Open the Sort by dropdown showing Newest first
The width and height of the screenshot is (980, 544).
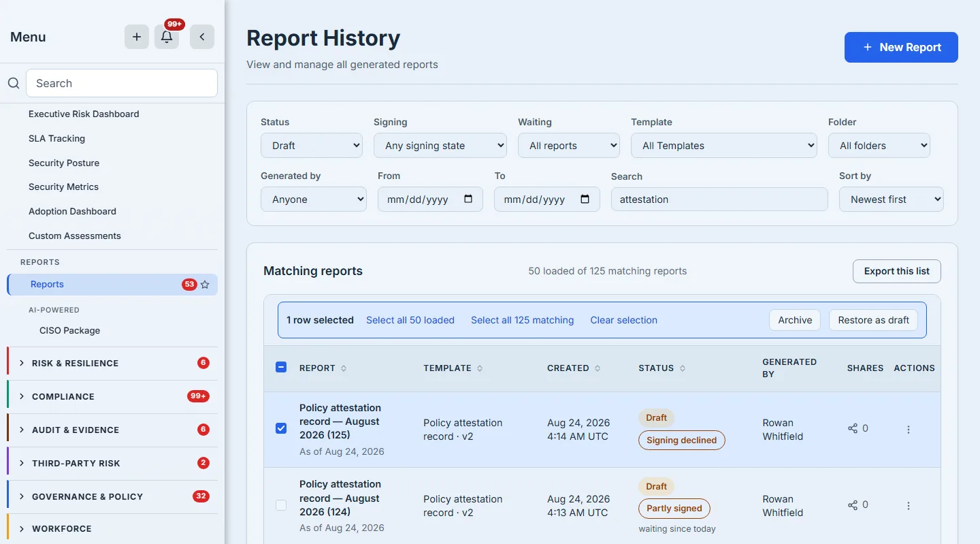[892, 199]
